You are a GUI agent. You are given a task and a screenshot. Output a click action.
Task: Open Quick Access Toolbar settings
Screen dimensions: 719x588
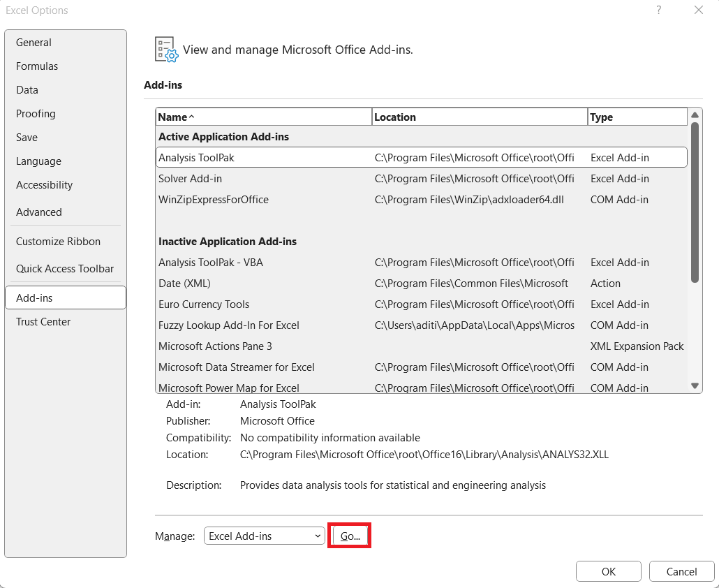pos(65,269)
